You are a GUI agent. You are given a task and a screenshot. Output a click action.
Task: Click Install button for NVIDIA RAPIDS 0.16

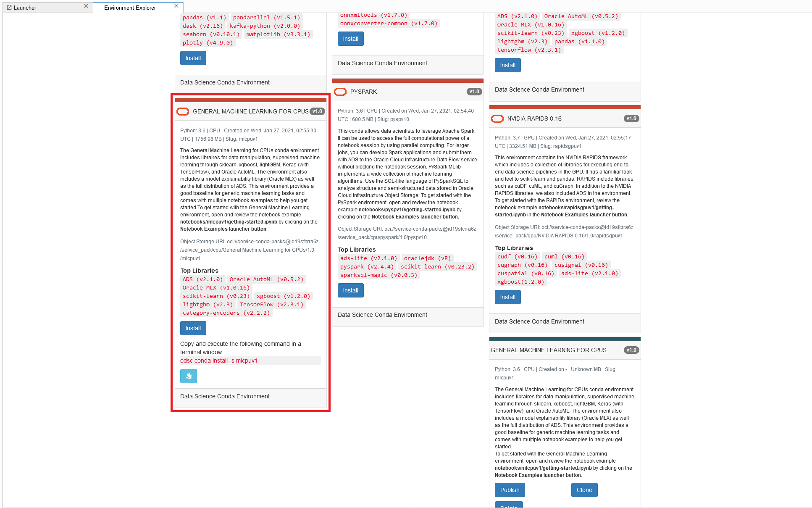(x=508, y=297)
